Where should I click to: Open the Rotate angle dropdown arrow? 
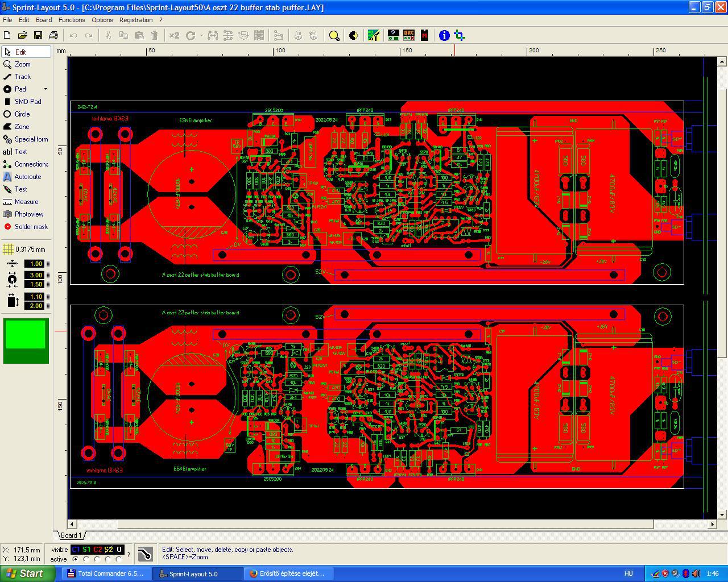201,35
